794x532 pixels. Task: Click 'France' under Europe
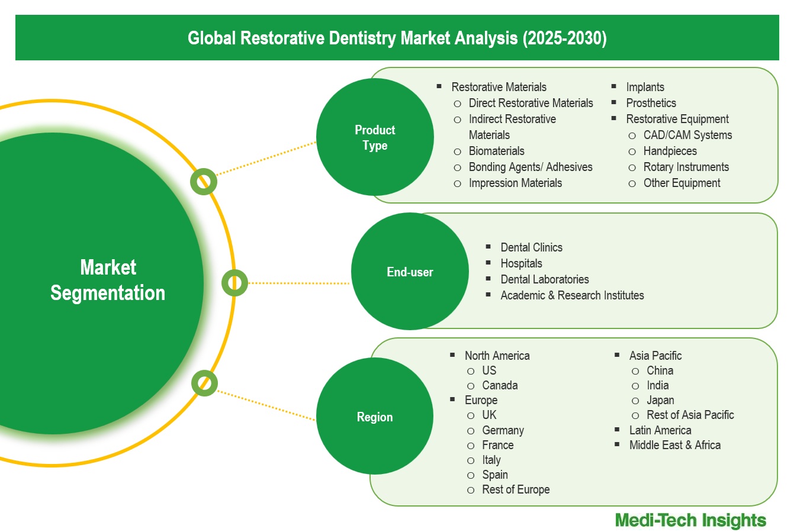point(497,445)
